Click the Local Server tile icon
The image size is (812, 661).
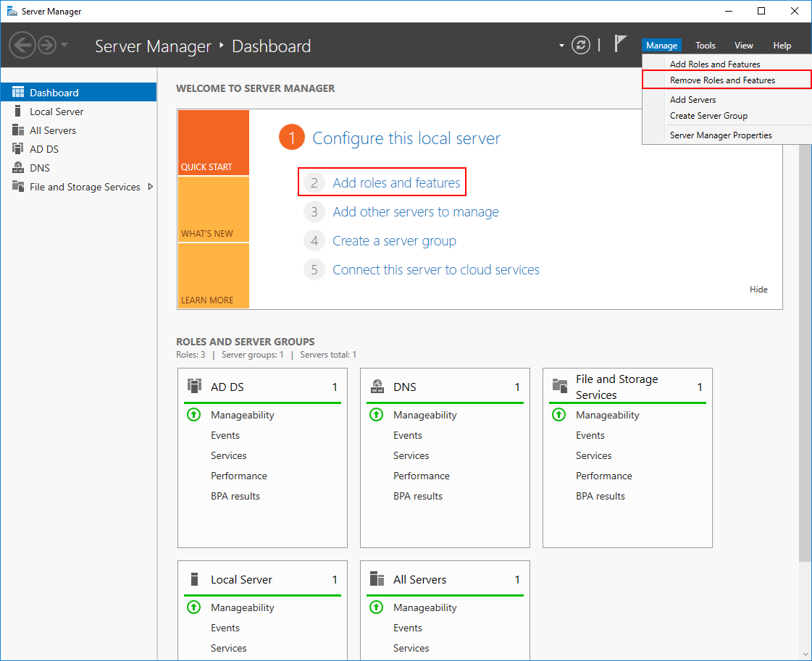pyautogui.click(x=194, y=578)
